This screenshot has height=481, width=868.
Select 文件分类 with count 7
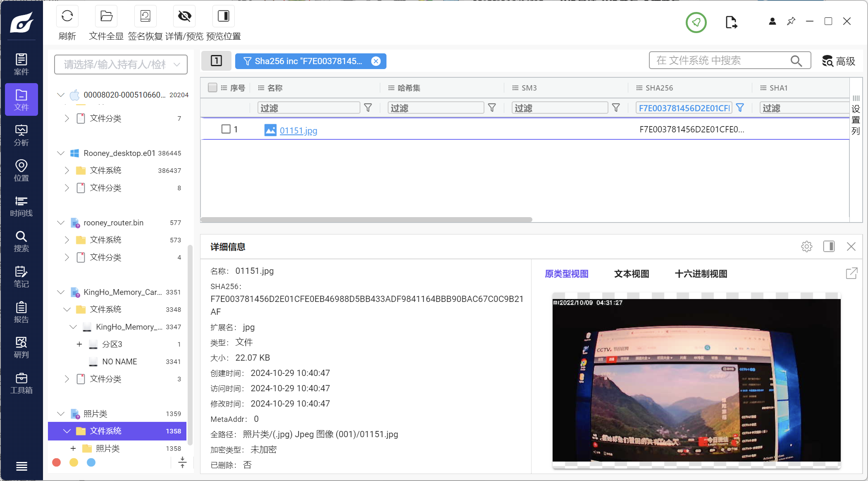point(105,119)
